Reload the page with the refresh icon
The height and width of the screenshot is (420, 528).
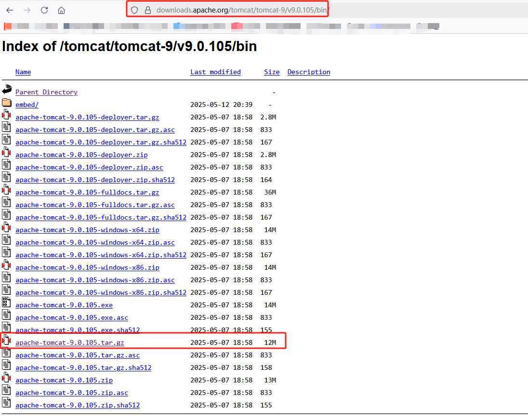pyautogui.click(x=44, y=10)
